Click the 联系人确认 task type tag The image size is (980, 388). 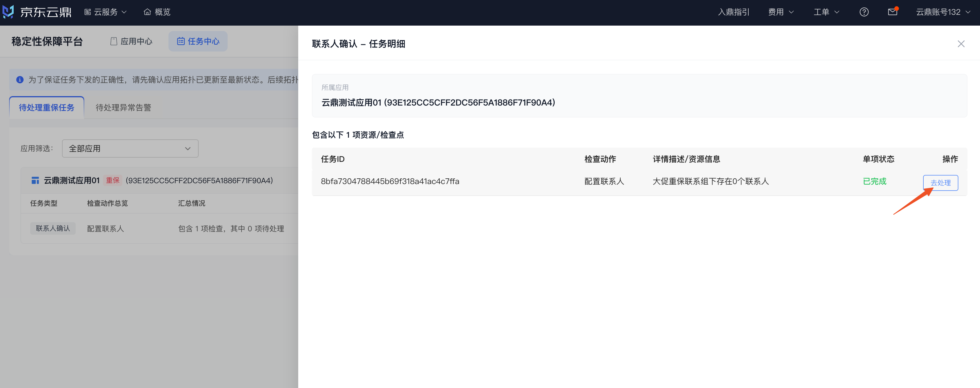pyautogui.click(x=53, y=228)
